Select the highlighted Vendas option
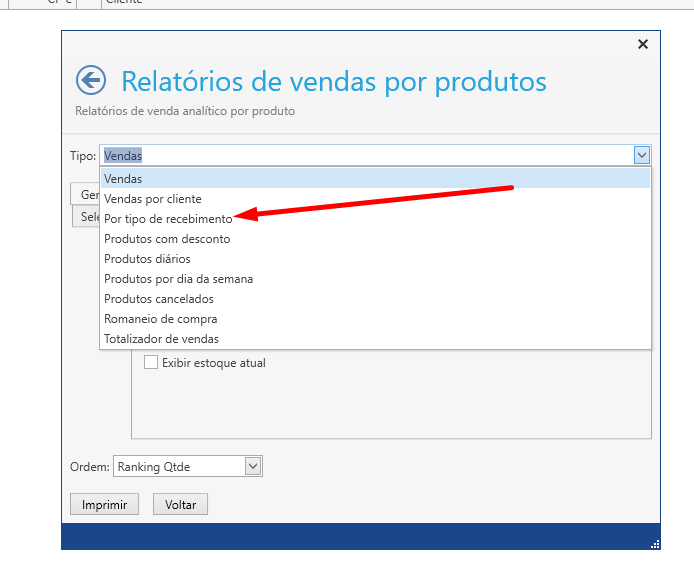Viewport: 694px width, 578px height. coord(123,179)
